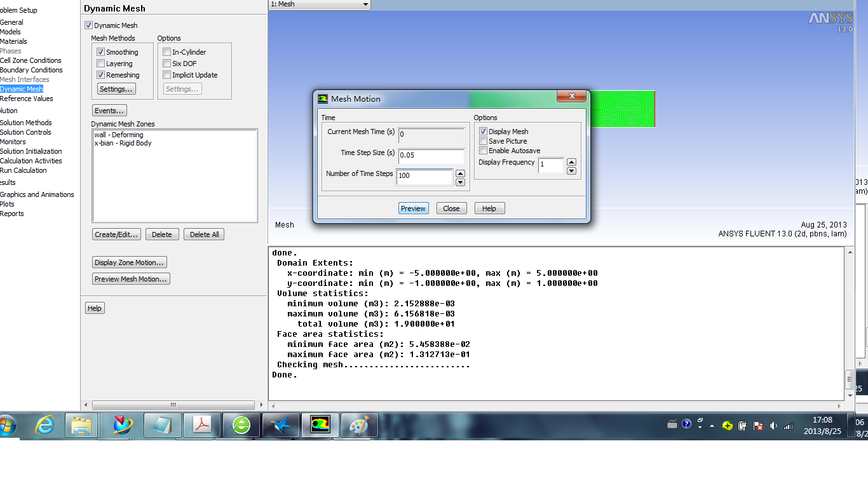Click the volume speaker tray icon
Screen dimensions: 868x488
pyautogui.click(x=773, y=426)
